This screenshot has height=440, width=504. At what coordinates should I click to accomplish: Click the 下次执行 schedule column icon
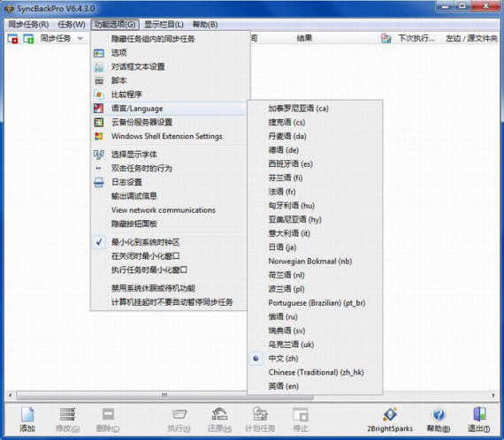tap(386, 39)
